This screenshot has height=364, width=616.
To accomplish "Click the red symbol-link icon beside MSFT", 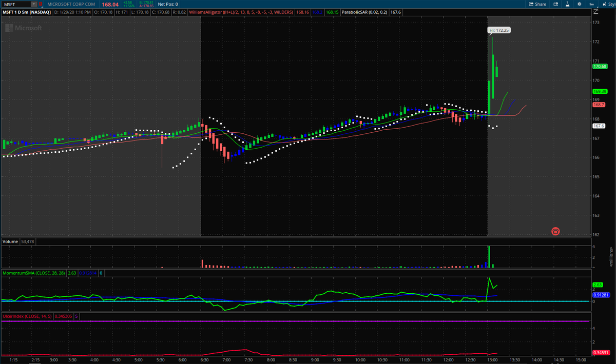I will click(x=41, y=4).
